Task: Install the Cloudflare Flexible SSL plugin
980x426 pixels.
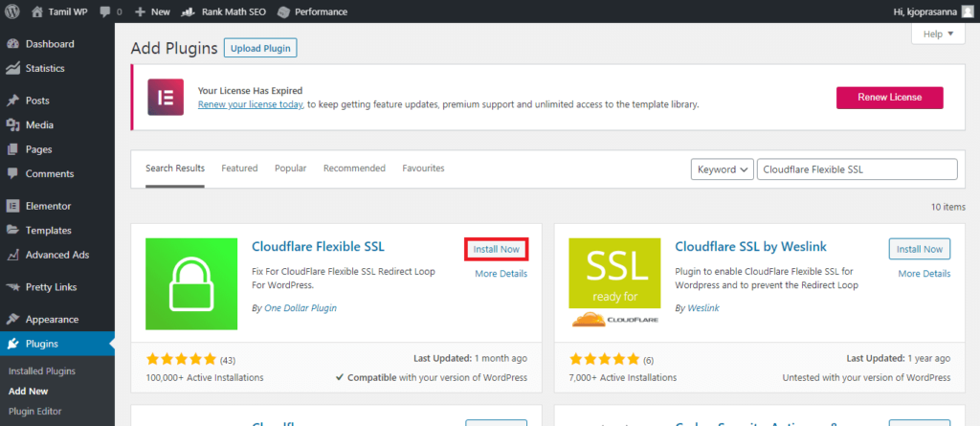Action: pos(497,249)
